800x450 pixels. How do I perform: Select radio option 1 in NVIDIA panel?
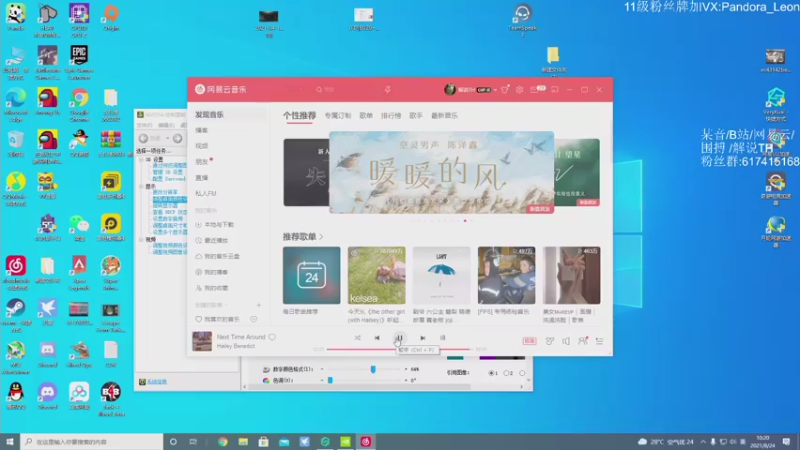pos(491,373)
